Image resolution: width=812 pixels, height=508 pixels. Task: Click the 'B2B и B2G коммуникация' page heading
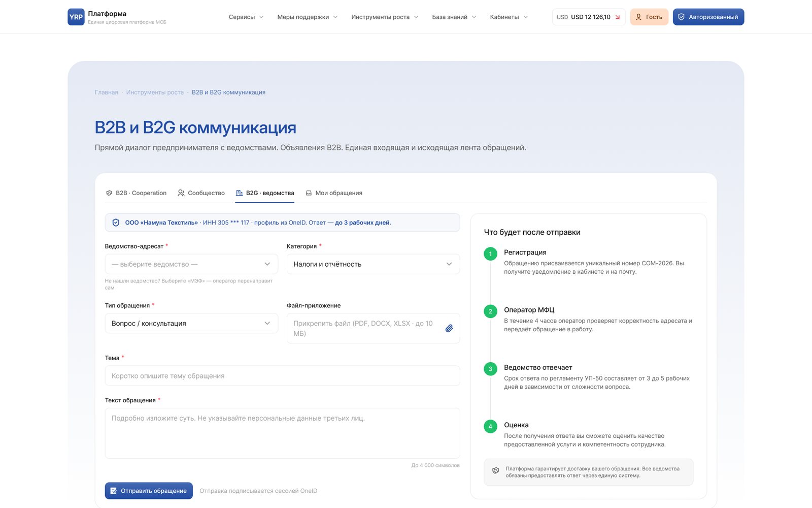click(x=195, y=128)
